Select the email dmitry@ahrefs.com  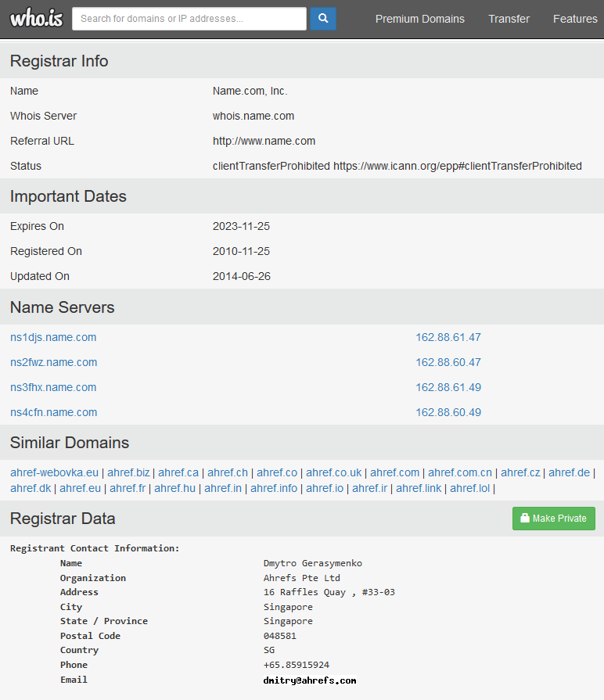[310, 680]
